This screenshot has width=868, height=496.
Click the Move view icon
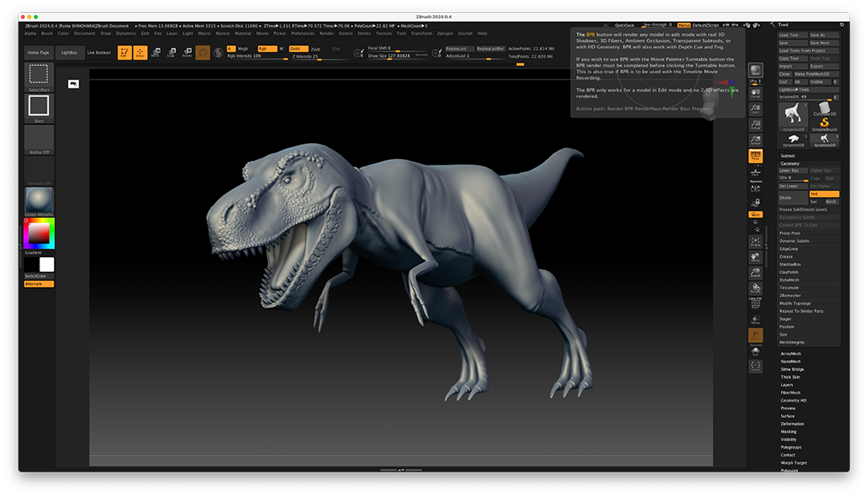pyautogui.click(x=755, y=257)
